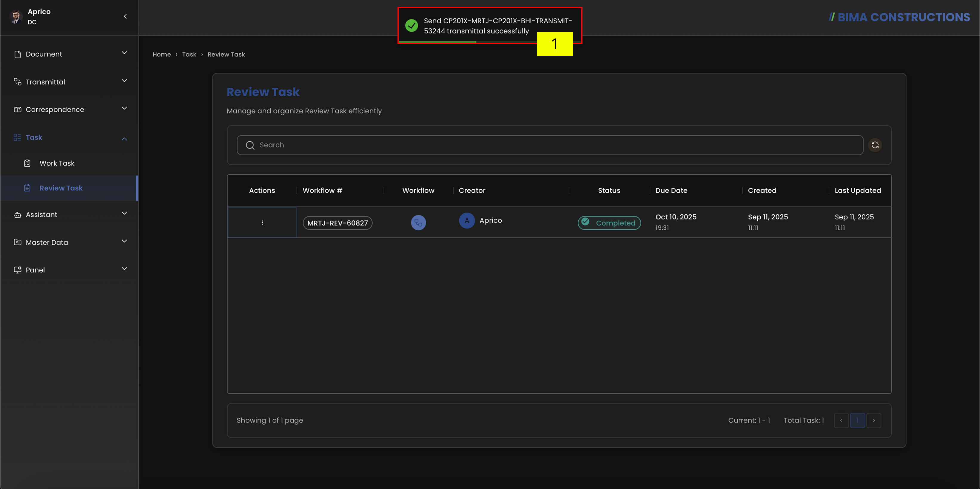980x489 pixels.
Task: Click the Master Data icon
Action: pos(18,242)
